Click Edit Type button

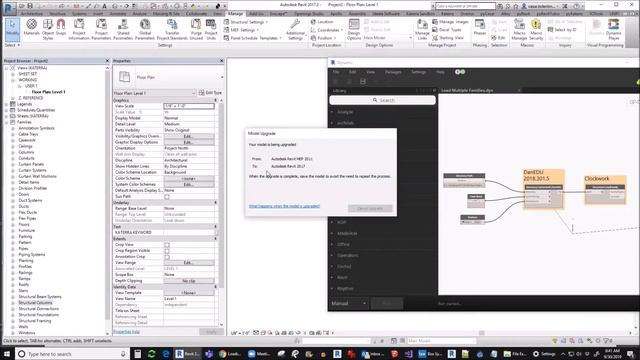click(210, 93)
